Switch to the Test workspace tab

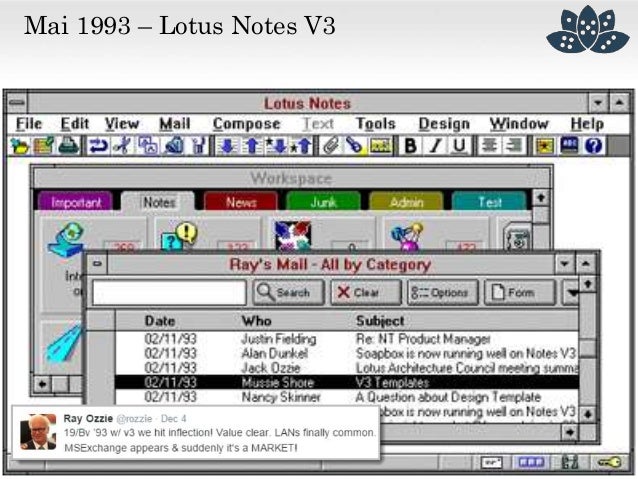click(489, 201)
